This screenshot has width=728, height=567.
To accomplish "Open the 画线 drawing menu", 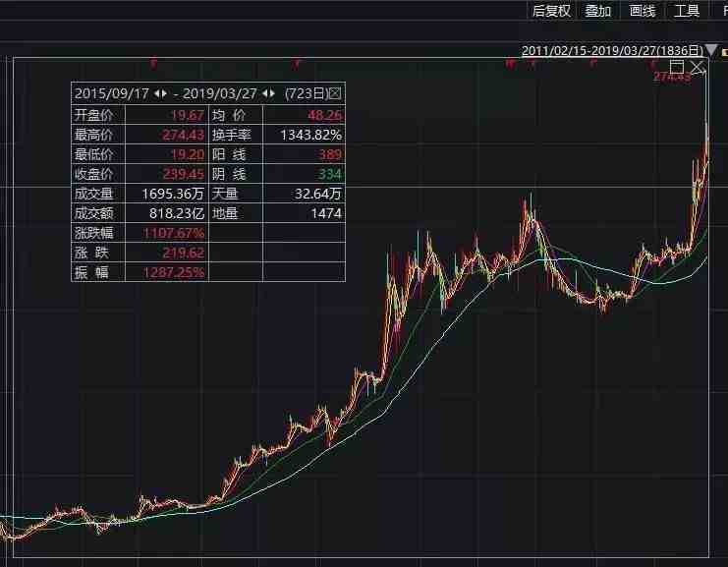I will point(643,10).
